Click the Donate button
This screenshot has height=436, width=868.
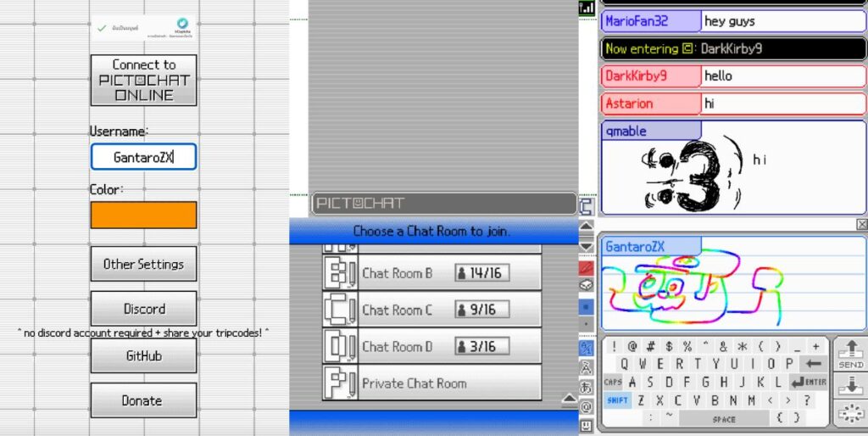143,400
